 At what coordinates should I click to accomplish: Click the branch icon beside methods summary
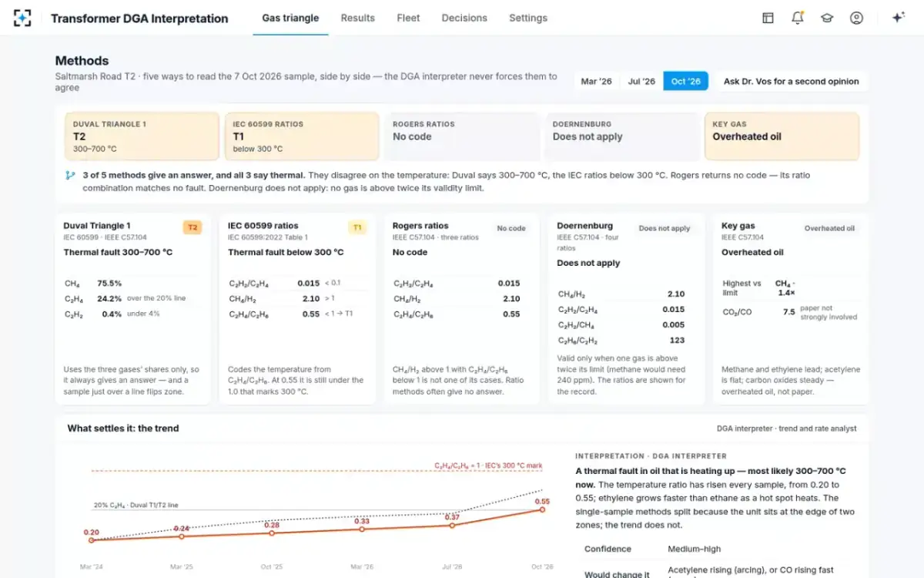coord(70,176)
